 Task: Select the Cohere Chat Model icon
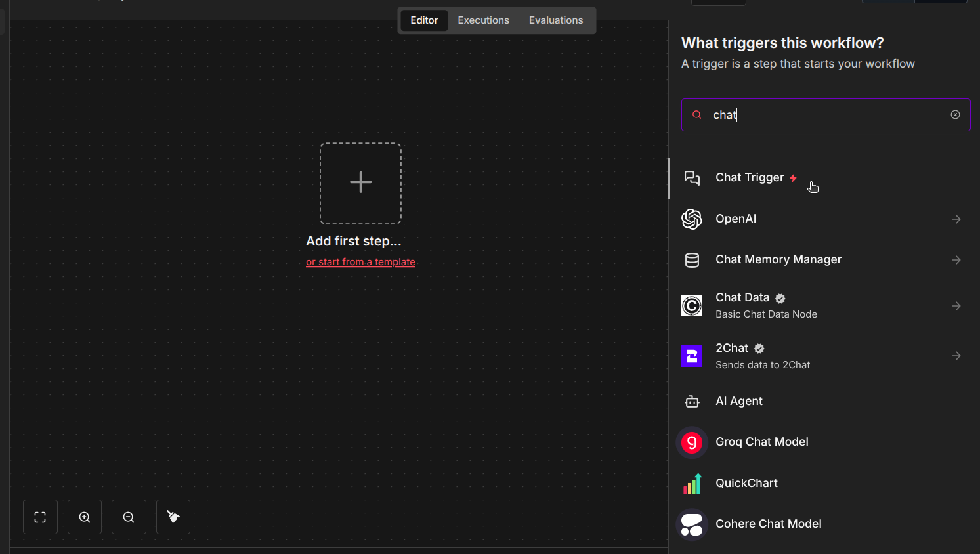692,524
